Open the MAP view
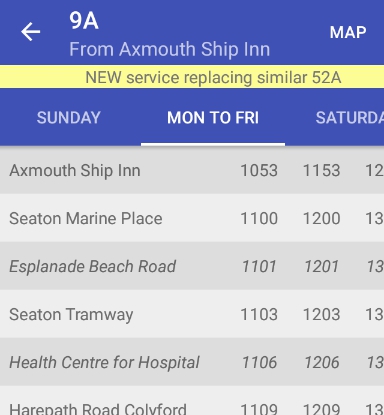 point(348,32)
